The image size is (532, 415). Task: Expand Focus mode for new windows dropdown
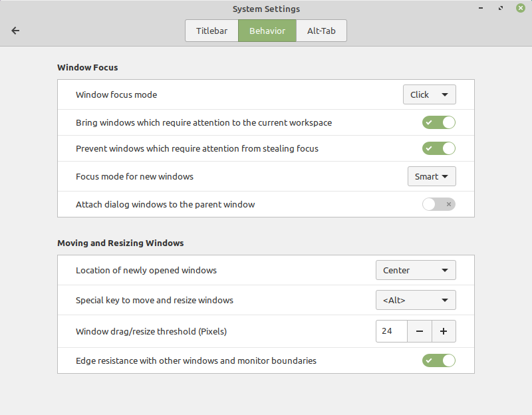coord(432,176)
